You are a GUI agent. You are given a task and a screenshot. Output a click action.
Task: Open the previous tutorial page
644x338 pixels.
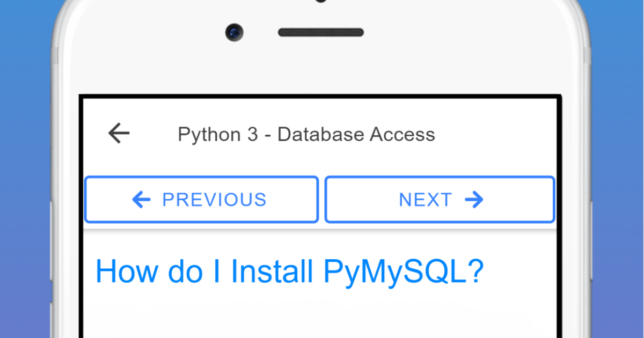tap(201, 199)
